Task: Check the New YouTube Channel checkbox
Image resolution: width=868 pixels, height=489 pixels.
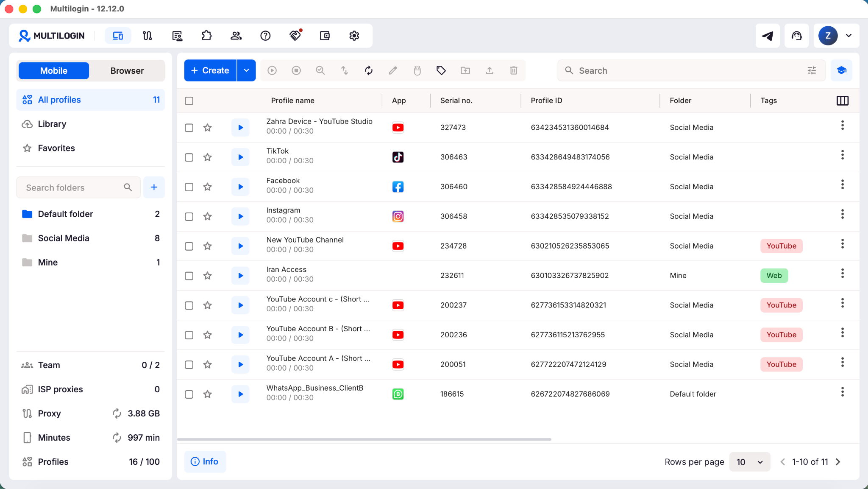Action: 189,246
